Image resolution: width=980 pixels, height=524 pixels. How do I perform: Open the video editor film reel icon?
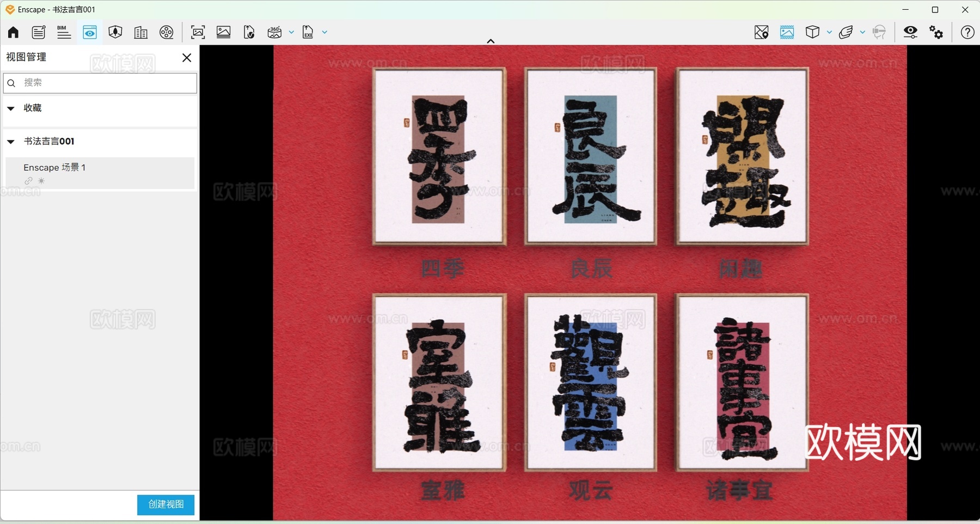[x=167, y=32]
